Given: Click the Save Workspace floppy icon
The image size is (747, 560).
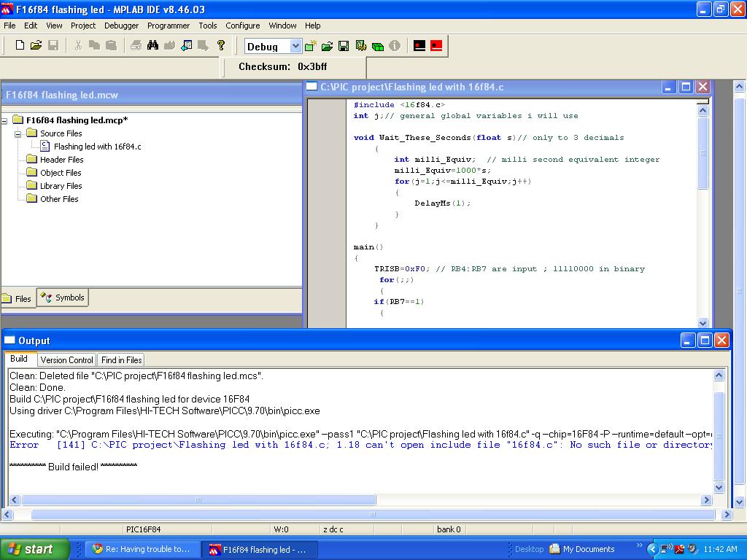Looking at the screenshot, I should (344, 46).
